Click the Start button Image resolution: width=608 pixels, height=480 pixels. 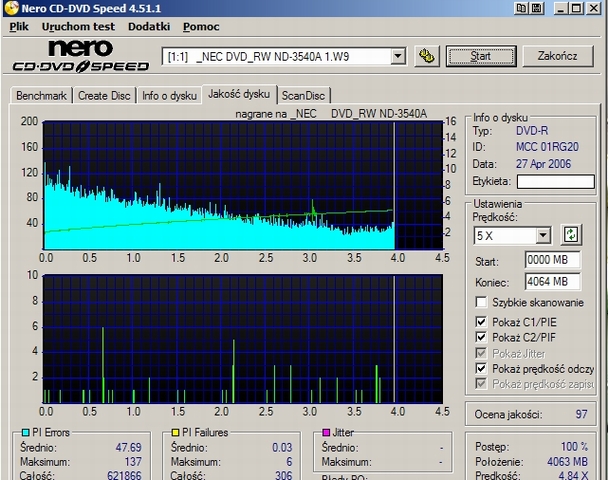[481, 56]
